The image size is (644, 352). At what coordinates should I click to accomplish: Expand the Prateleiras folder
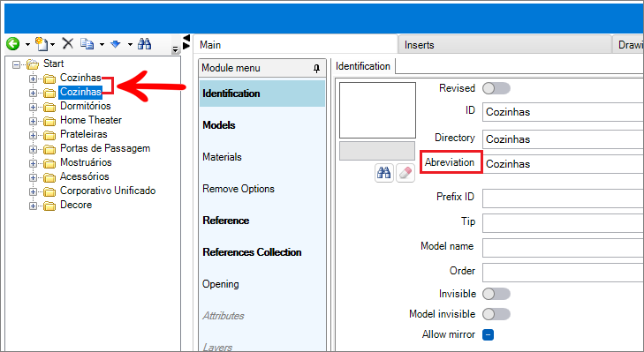pyautogui.click(x=33, y=135)
